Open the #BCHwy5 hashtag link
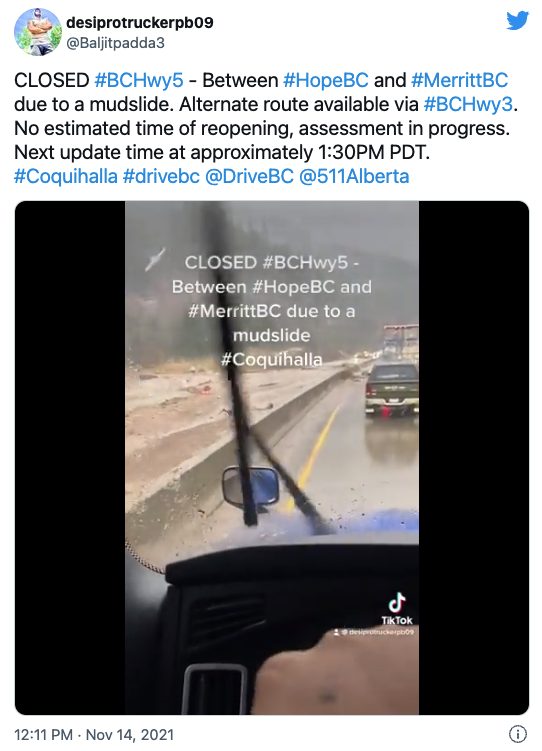The height and width of the screenshot is (751, 542). (x=139, y=80)
